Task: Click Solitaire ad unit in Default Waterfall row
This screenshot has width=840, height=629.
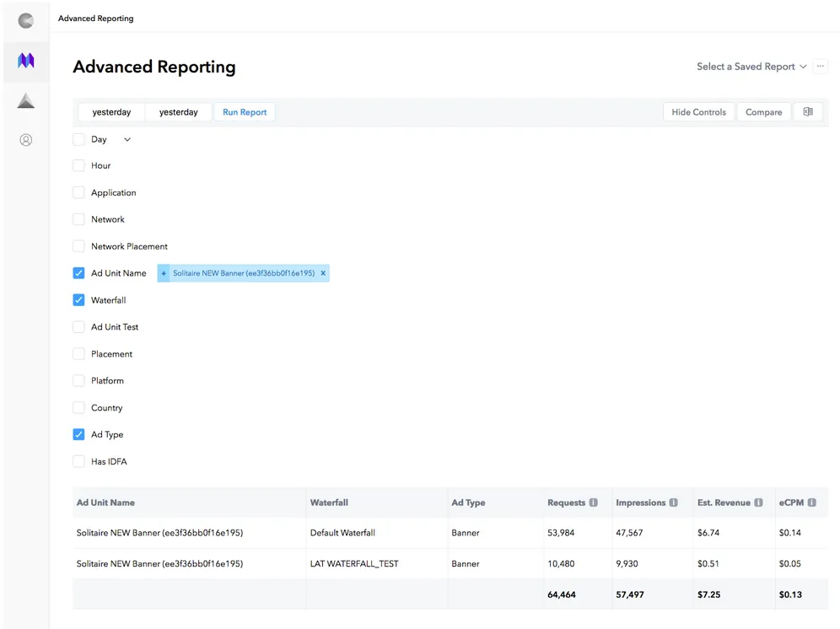Action: pyautogui.click(x=159, y=533)
